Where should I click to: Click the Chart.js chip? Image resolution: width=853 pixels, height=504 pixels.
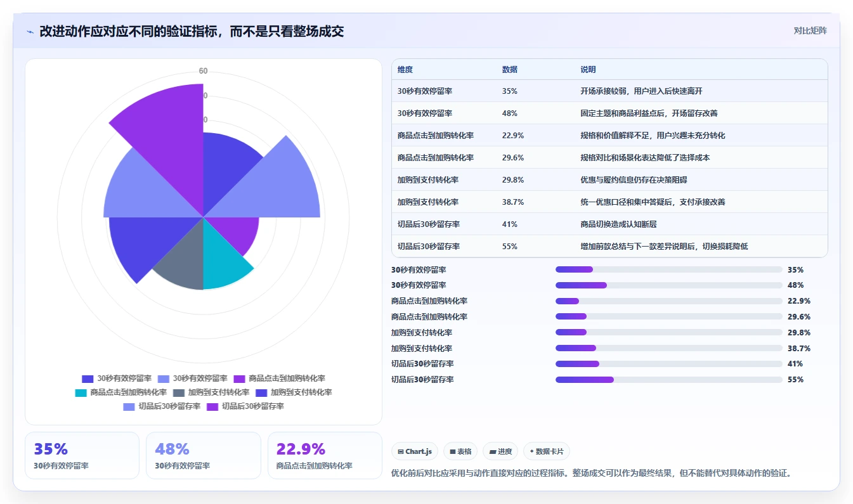point(415,451)
